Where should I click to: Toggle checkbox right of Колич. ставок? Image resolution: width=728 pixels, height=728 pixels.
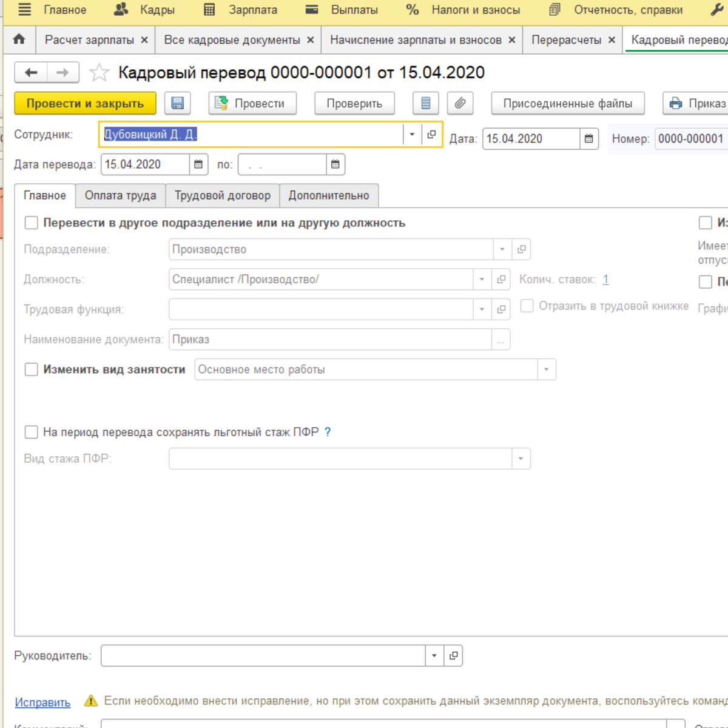click(x=705, y=281)
